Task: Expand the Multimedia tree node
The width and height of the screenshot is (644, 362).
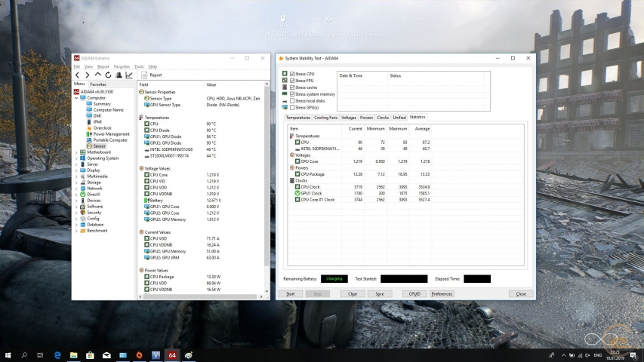Action: click(x=76, y=176)
